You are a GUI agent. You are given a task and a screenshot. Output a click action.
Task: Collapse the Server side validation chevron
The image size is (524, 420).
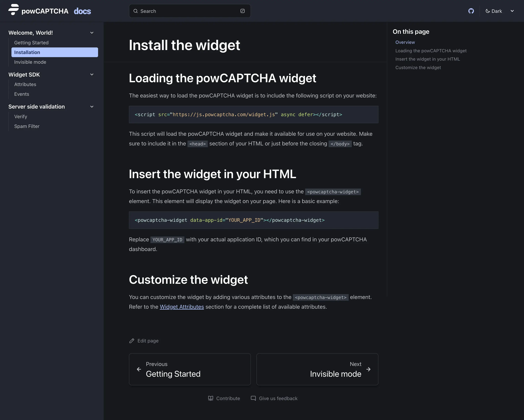coord(92,107)
